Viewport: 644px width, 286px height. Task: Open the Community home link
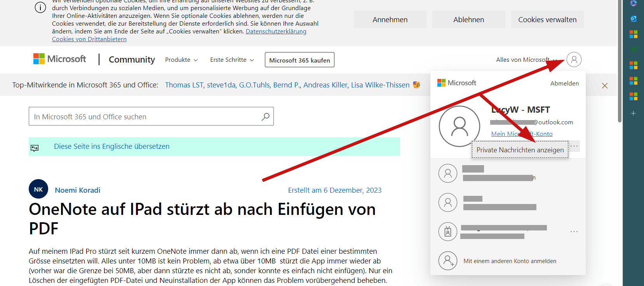pos(132,59)
